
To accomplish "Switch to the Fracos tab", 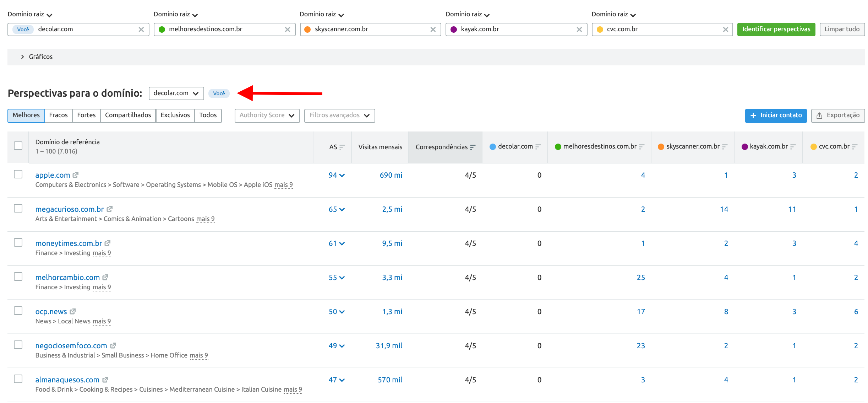I will (x=59, y=115).
